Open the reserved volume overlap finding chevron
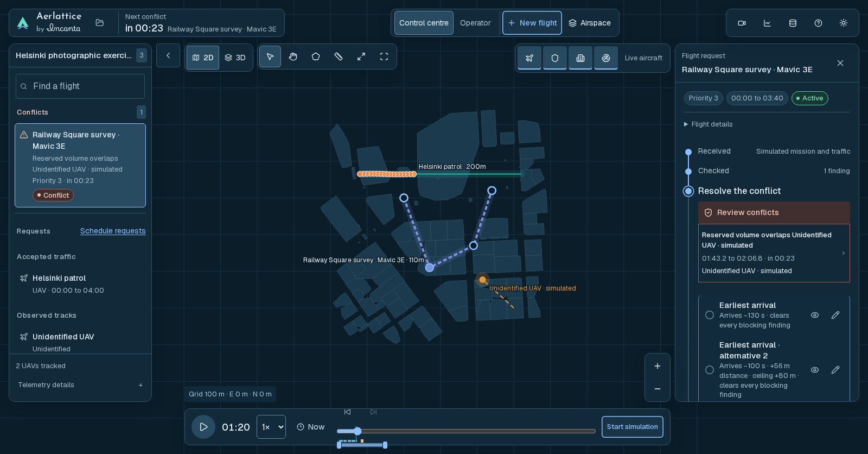The height and width of the screenshot is (454, 868). (x=843, y=253)
